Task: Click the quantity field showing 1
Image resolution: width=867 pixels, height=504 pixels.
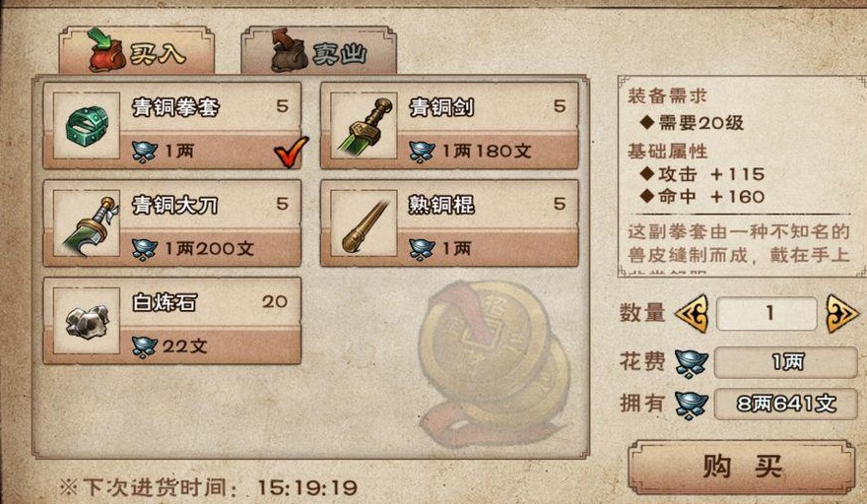Action: [767, 313]
